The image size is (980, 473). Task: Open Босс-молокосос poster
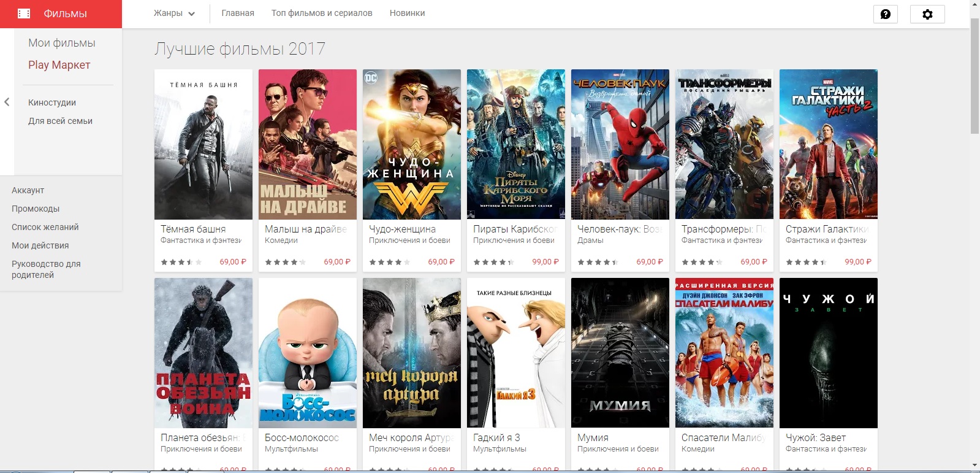[308, 353]
